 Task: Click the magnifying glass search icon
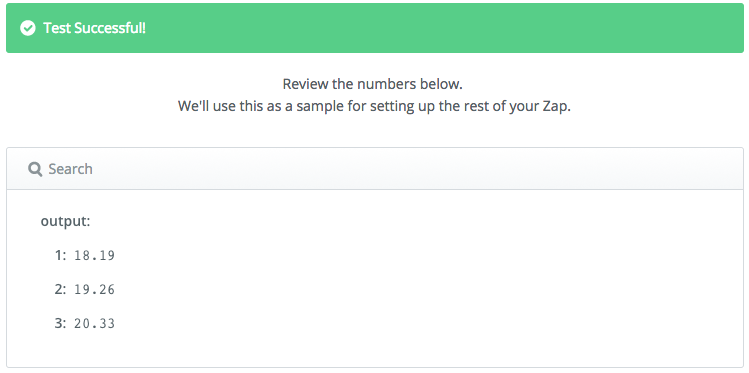coord(35,169)
